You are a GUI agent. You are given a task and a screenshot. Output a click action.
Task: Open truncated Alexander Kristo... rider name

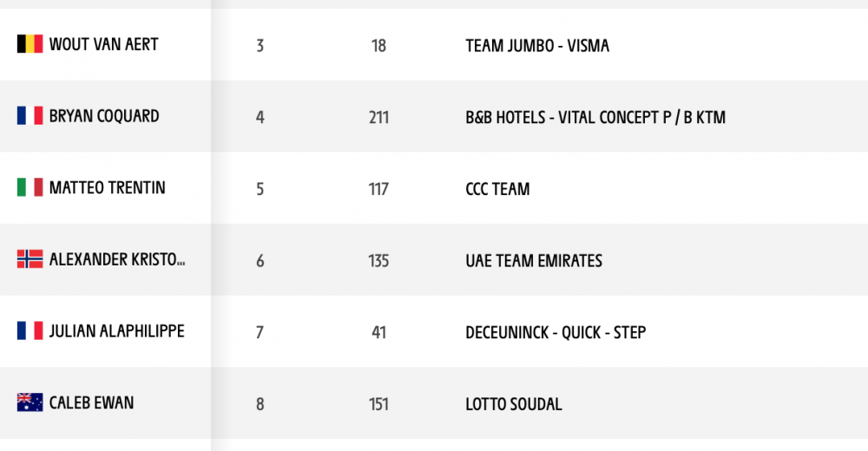117,259
